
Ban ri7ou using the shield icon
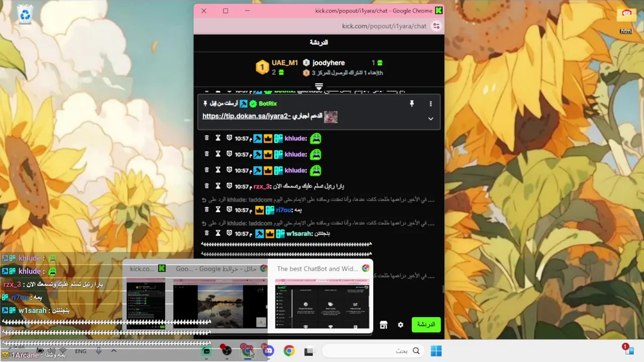coord(229,209)
